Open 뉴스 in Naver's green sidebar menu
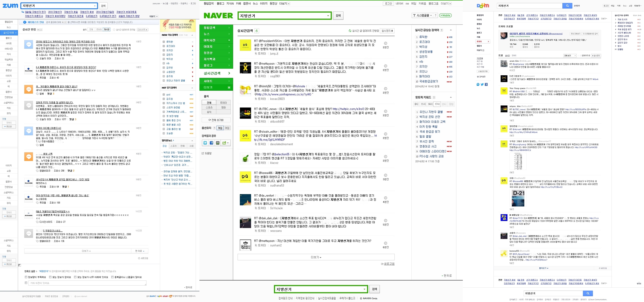This screenshot has height=302, width=644. 216,34
